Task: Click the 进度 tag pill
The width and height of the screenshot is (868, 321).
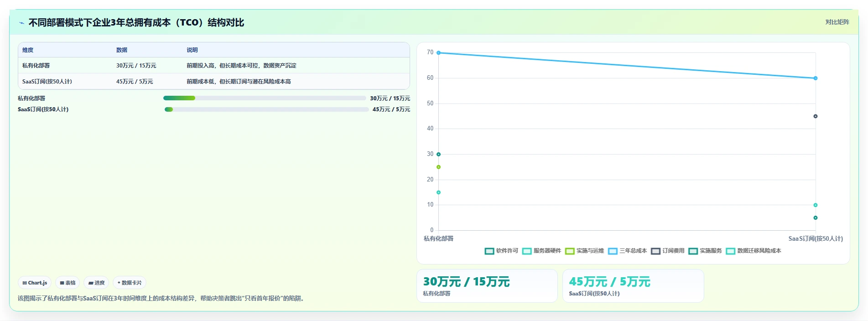Action: tap(96, 283)
